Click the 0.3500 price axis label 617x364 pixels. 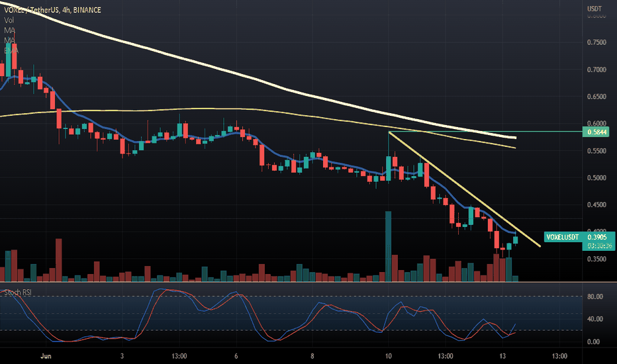[x=596, y=259]
